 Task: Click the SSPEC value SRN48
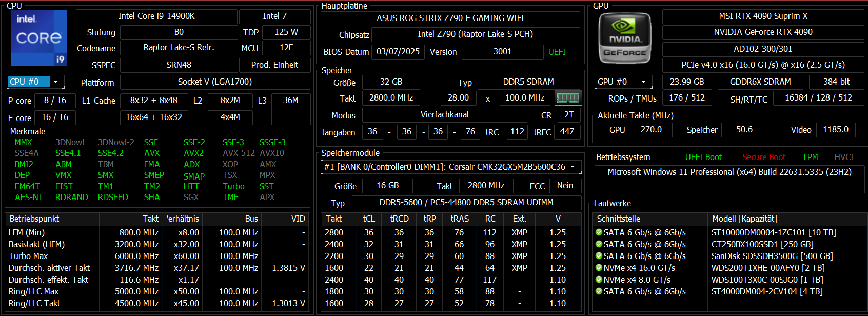[x=179, y=65]
